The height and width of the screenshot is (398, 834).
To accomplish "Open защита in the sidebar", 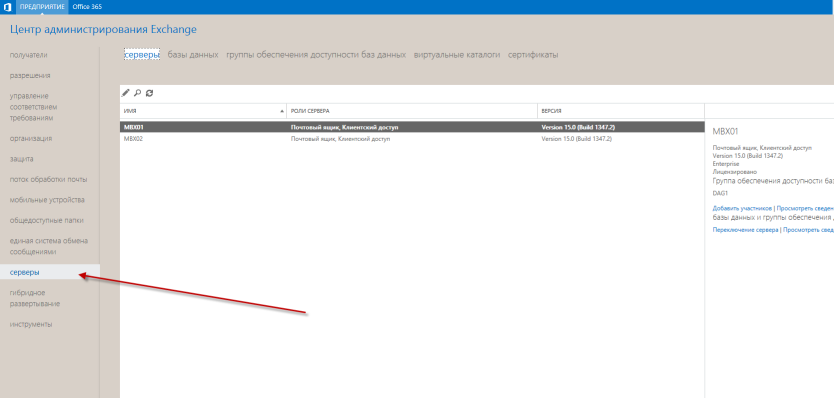I will tap(22, 159).
